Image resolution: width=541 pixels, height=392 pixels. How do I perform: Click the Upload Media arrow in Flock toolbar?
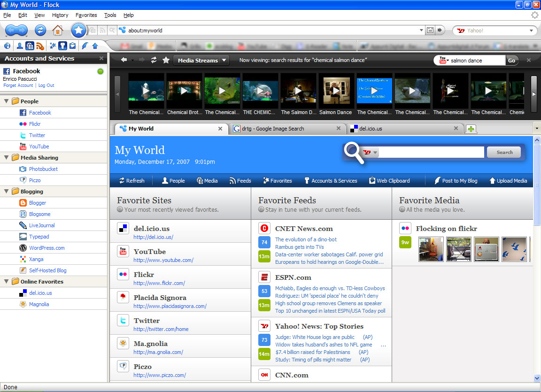(95, 46)
